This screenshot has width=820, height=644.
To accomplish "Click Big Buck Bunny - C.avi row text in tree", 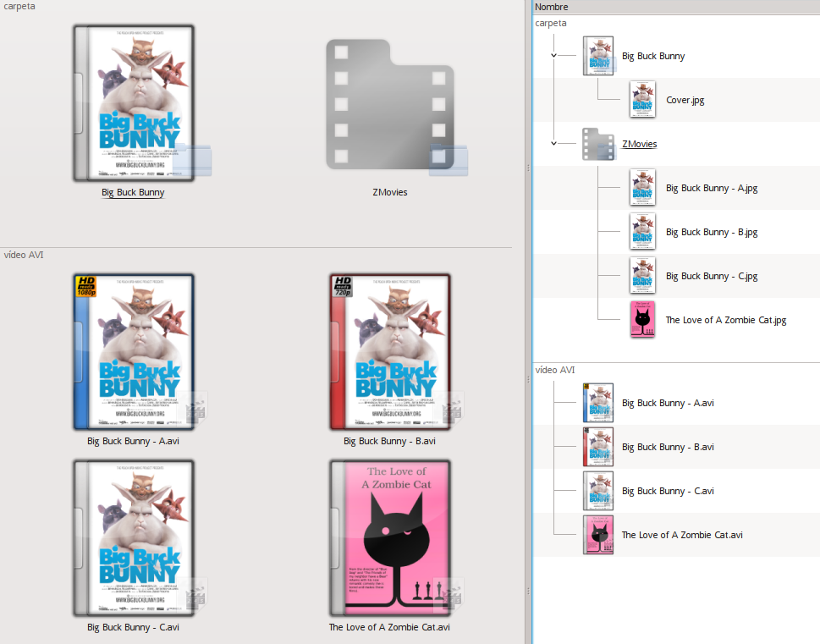I will click(x=668, y=491).
